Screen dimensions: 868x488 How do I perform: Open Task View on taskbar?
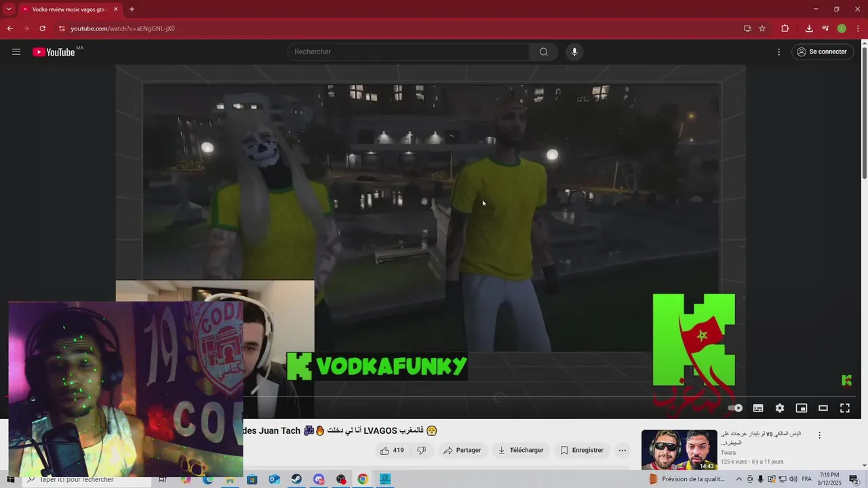pyautogui.click(x=163, y=479)
